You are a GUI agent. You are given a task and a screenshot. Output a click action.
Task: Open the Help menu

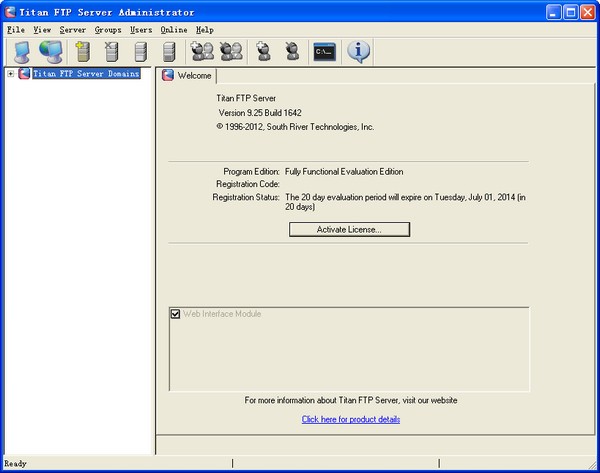(205, 30)
